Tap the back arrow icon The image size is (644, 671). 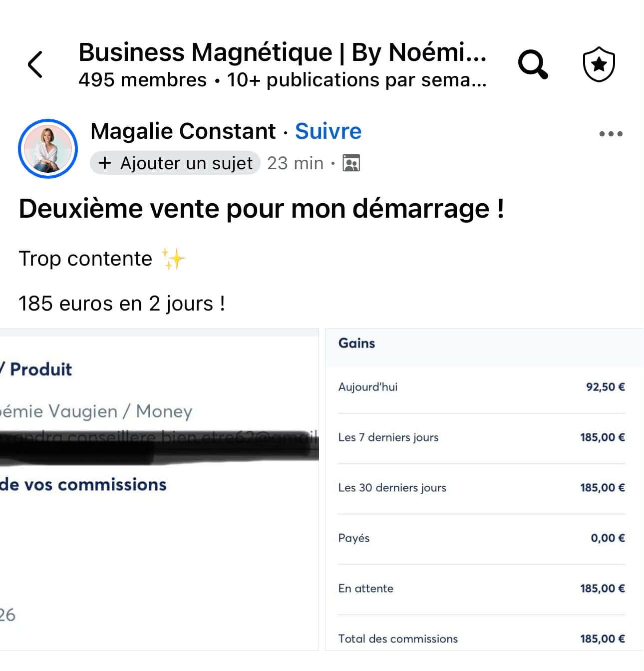(x=35, y=64)
